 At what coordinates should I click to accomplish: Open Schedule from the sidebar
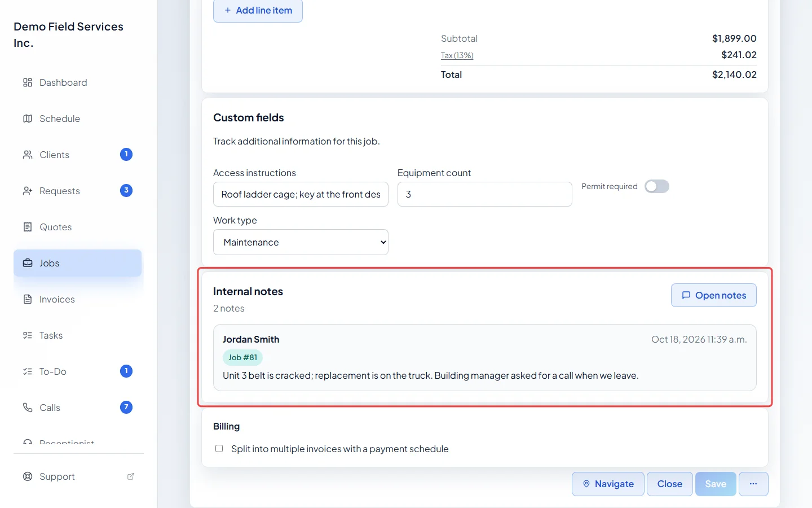tap(78, 119)
